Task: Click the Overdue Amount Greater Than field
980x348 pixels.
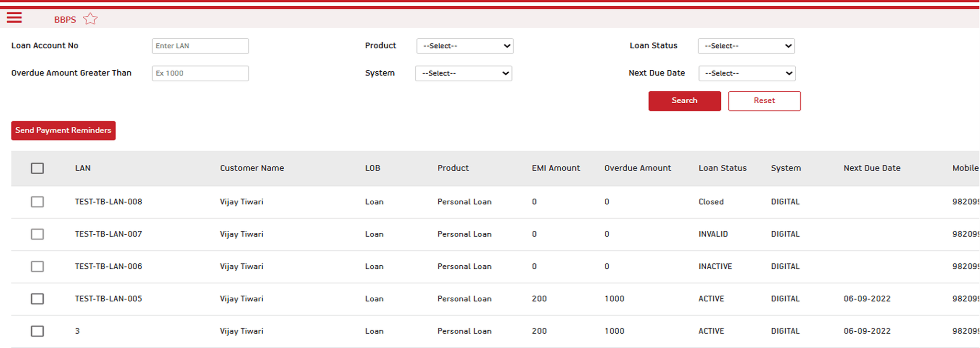Action: point(200,73)
